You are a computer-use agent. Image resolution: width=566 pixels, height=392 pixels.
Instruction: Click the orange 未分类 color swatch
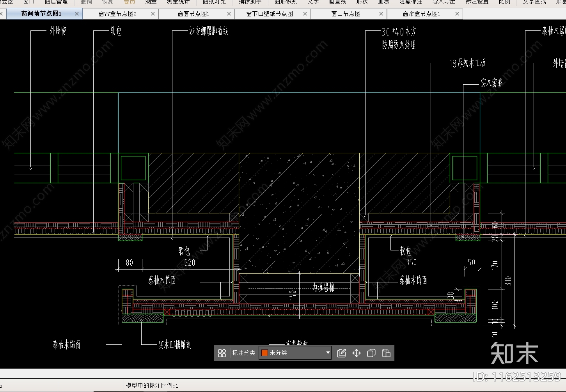[264, 353]
